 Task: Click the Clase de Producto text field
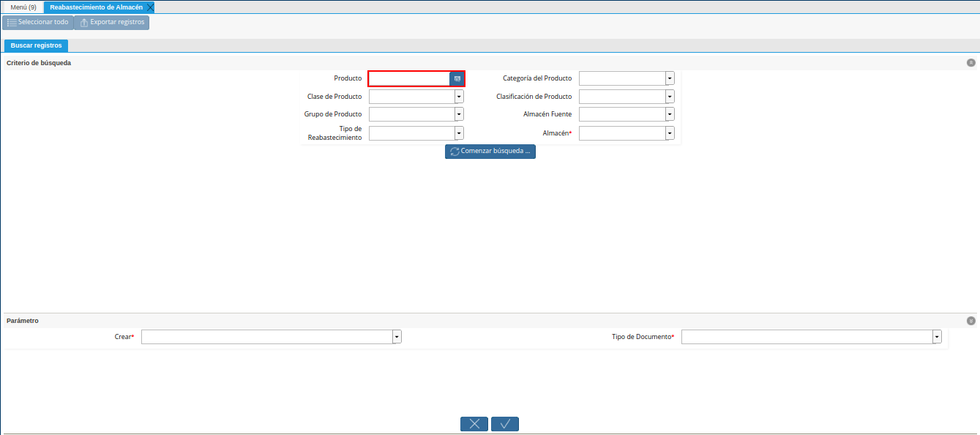[x=412, y=97]
